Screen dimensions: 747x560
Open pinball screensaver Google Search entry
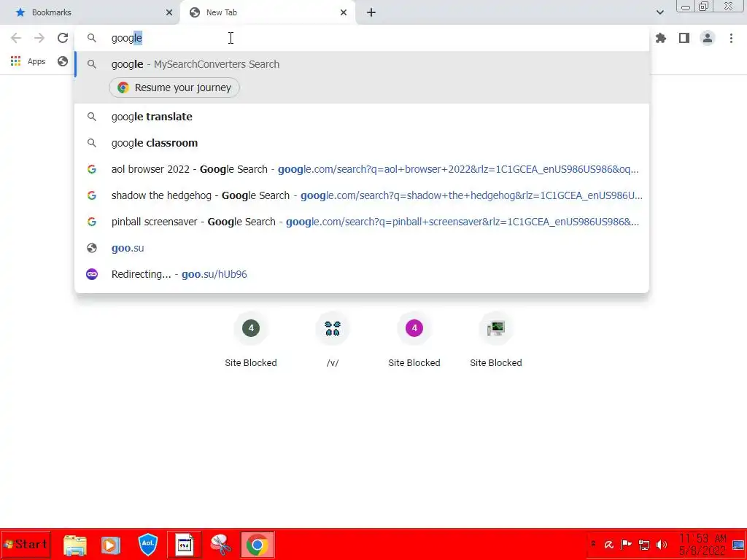coord(362,222)
